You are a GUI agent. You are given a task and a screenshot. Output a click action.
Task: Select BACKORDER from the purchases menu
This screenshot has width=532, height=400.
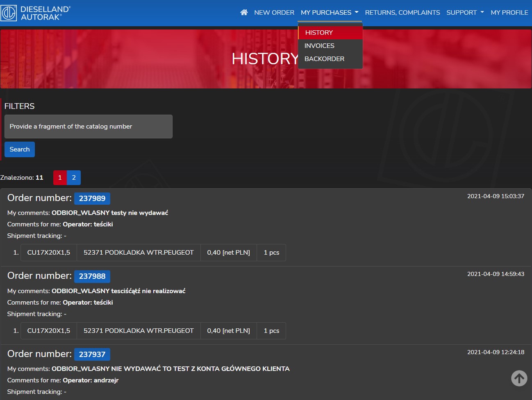click(x=330, y=59)
